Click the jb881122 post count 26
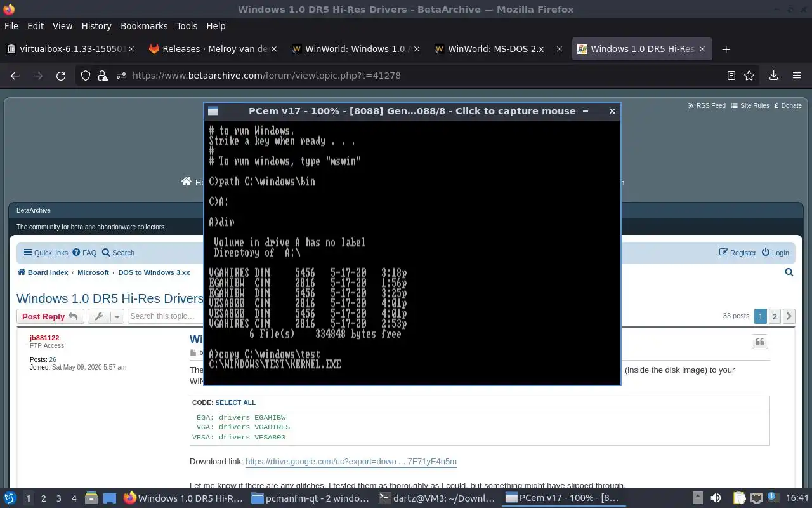The height and width of the screenshot is (508, 812). pos(53,360)
